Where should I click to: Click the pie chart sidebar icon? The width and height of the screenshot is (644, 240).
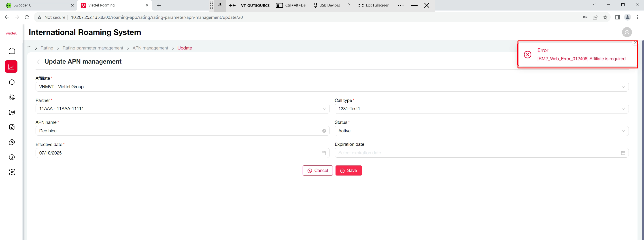point(12,142)
